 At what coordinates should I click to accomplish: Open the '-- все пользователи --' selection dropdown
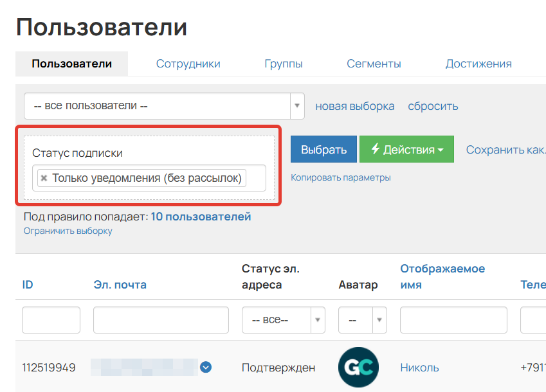[x=161, y=105]
